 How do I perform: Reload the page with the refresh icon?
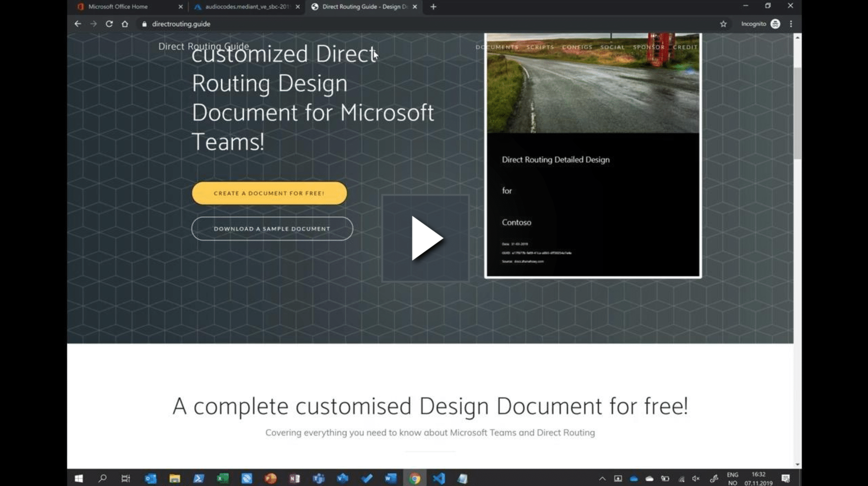click(x=109, y=24)
